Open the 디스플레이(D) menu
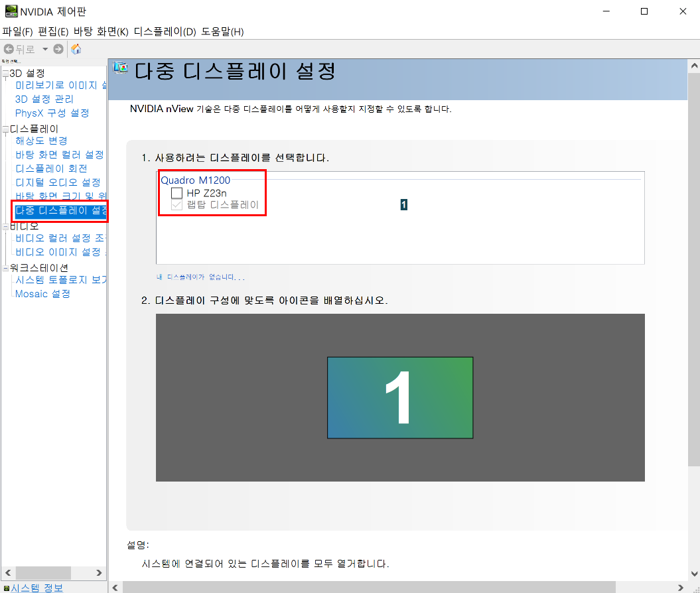Screen dimensions: 700x593 165,32
